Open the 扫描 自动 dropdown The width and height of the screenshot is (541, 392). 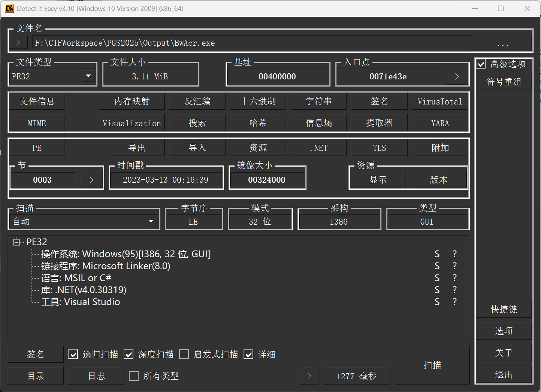(84, 221)
